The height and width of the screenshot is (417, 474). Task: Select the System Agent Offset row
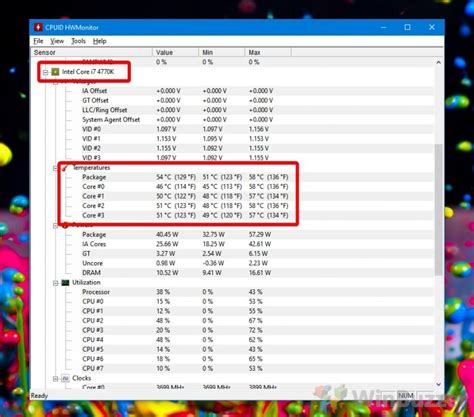pyautogui.click(x=233, y=119)
